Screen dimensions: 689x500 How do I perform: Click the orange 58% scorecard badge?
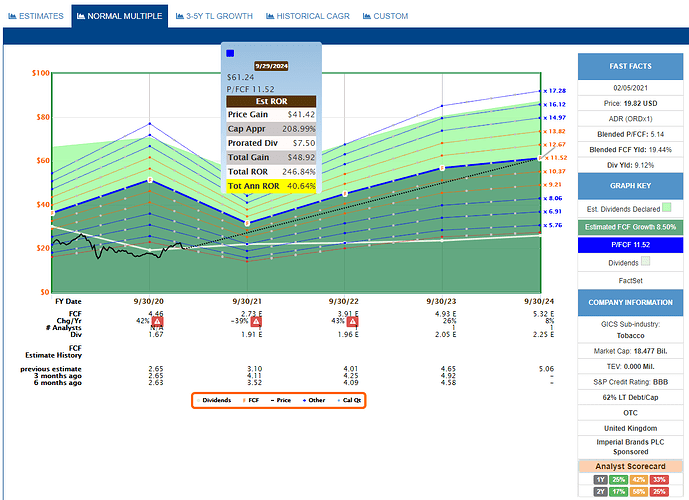click(638, 492)
